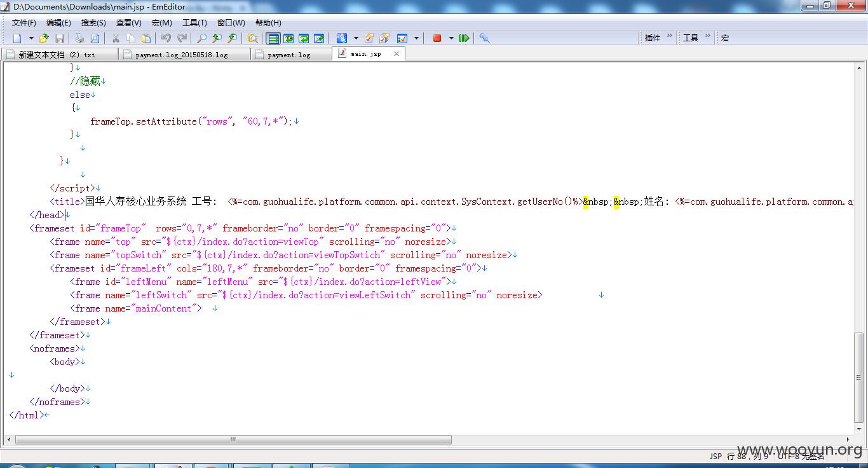Expand the Customize icon dropdown arrow
The image size is (868, 468).
pyautogui.click(x=416, y=38)
